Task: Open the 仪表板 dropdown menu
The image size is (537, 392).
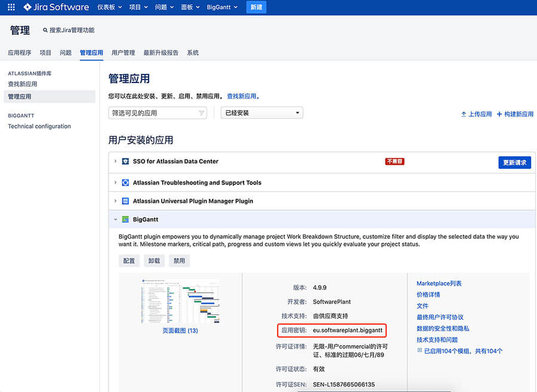Action: click(x=110, y=7)
